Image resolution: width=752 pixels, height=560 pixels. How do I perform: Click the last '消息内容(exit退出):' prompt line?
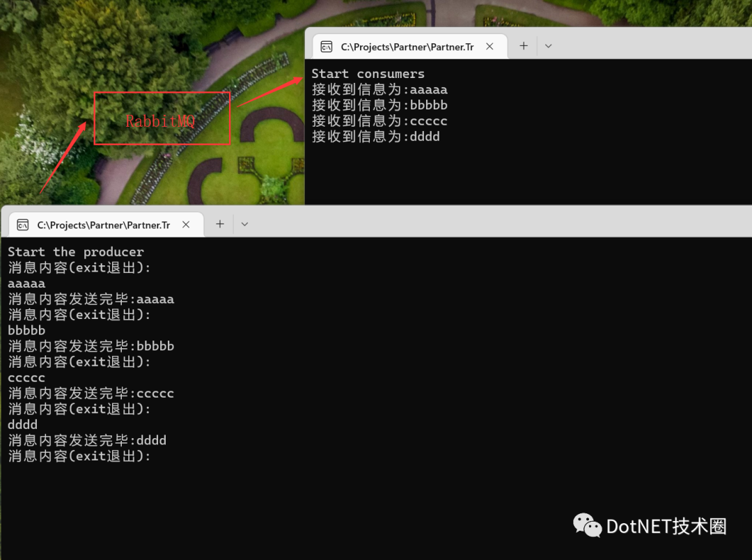click(79, 456)
